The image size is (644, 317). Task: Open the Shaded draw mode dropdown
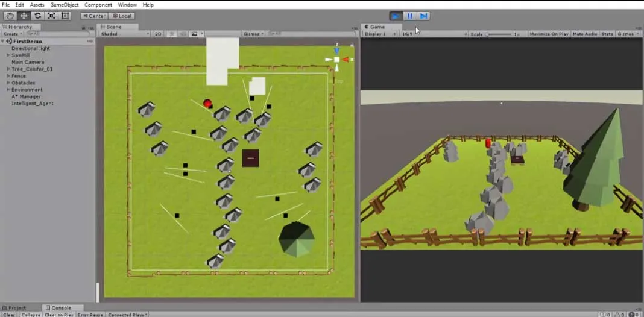(x=124, y=34)
